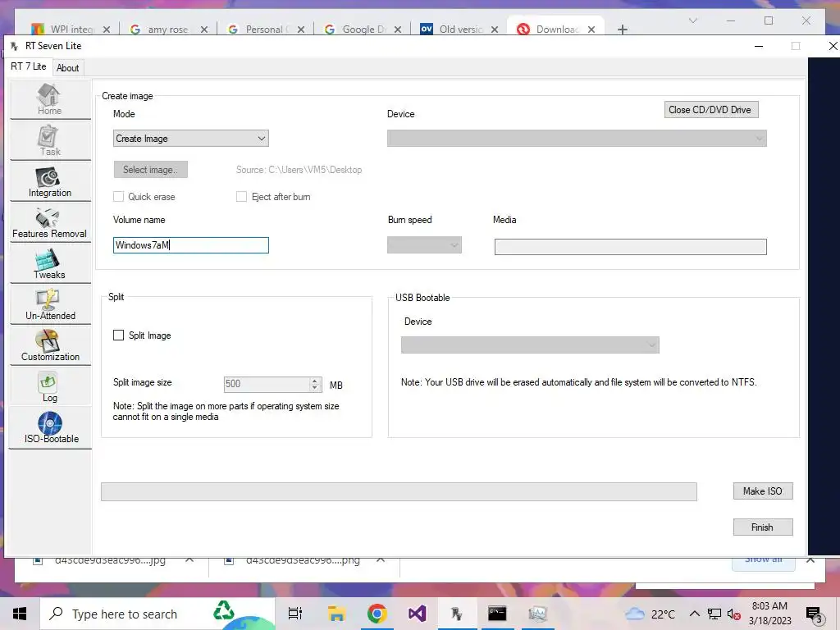Open the resource monitor taskbar icon

[537, 614]
